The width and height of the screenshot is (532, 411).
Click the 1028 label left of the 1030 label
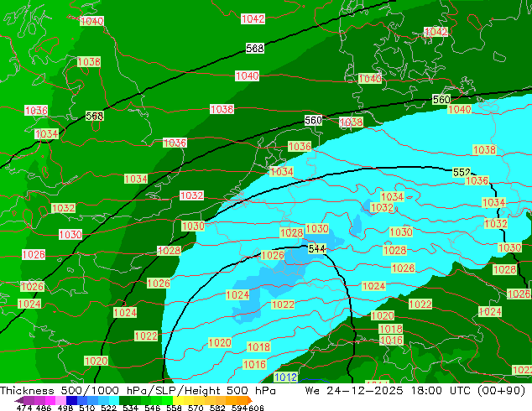[x=291, y=232]
